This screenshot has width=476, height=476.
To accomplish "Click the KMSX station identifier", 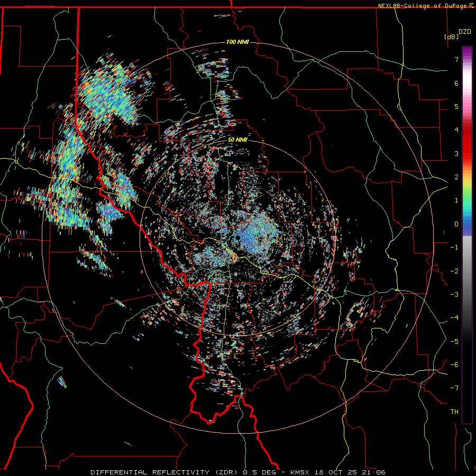I will pos(299,472).
